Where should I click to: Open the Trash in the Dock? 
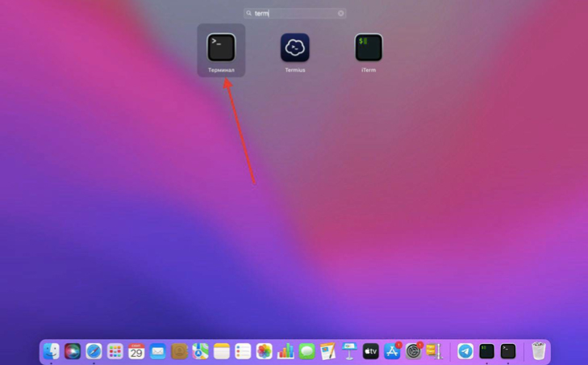pyautogui.click(x=539, y=351)
